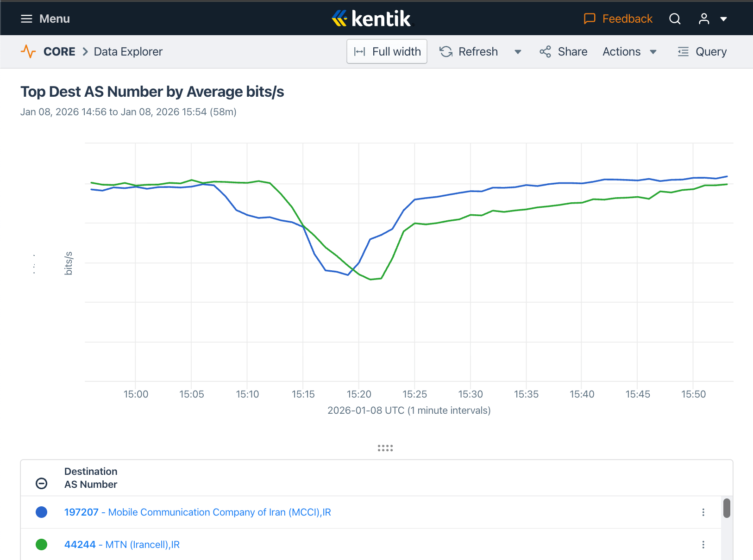Open the hamburger Menu icon

click(x=26, y=19)
